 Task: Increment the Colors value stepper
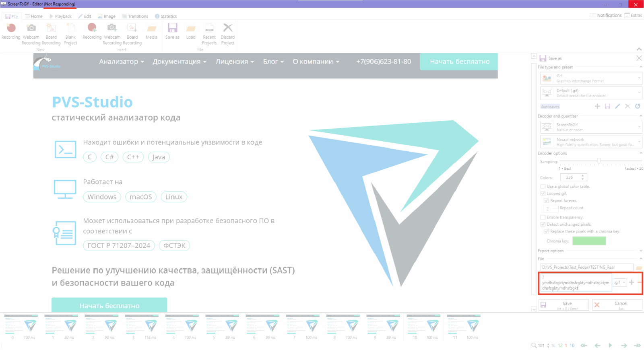pyautogui.click(x=582, y=176)
